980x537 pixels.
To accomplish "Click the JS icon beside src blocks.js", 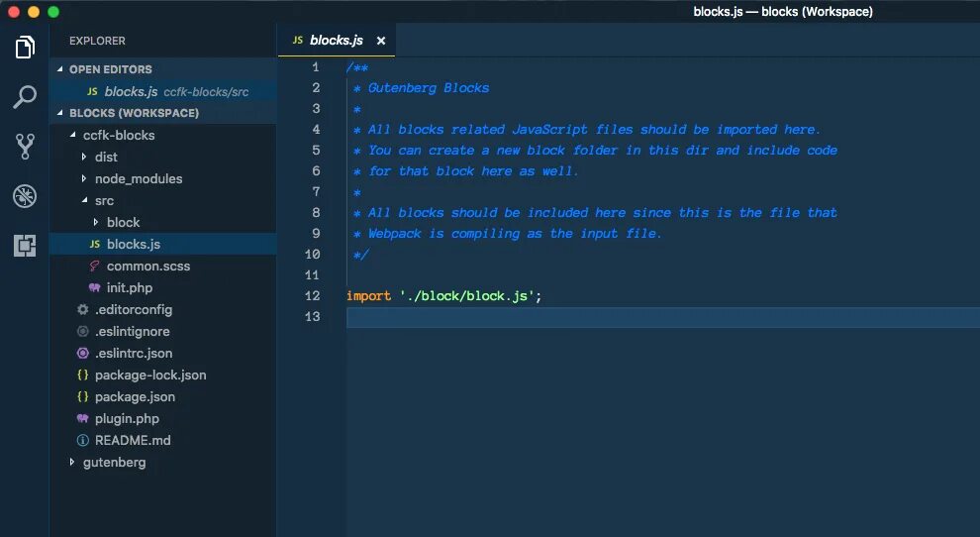I will click(94, 244).
